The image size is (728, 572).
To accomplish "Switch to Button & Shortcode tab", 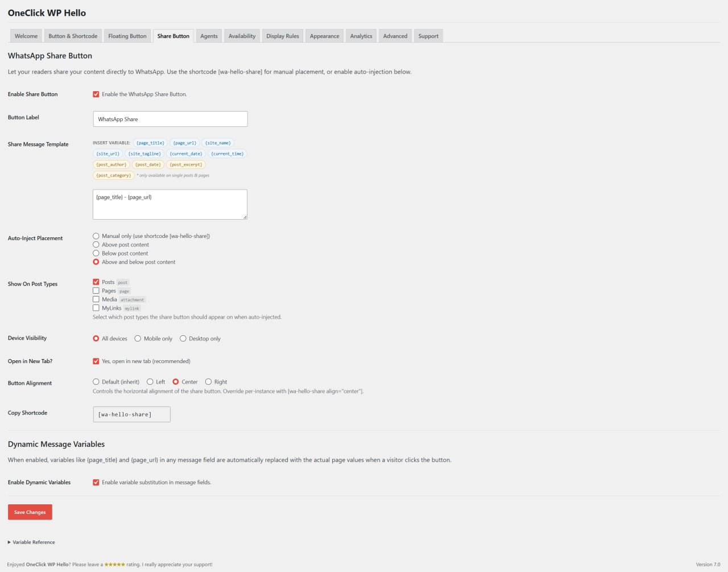I will [x=73, y=36].
